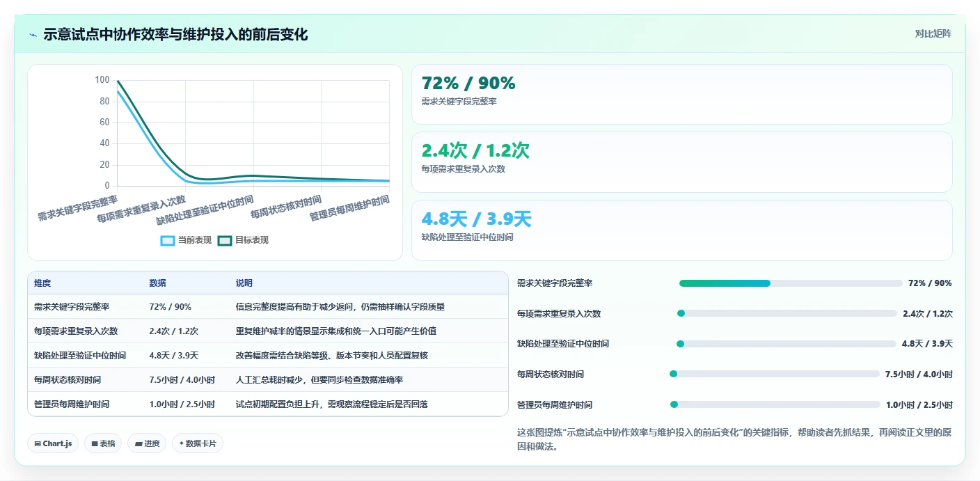The image size is (980, 481).
Task: Click table cell 缺陷处理至验证中位时间
Action: [x=80, y=355]
